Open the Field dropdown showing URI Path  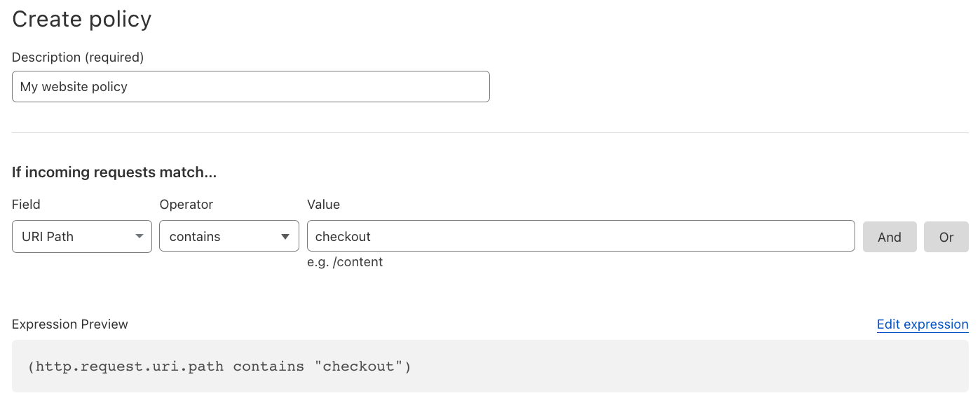point(82,236)
